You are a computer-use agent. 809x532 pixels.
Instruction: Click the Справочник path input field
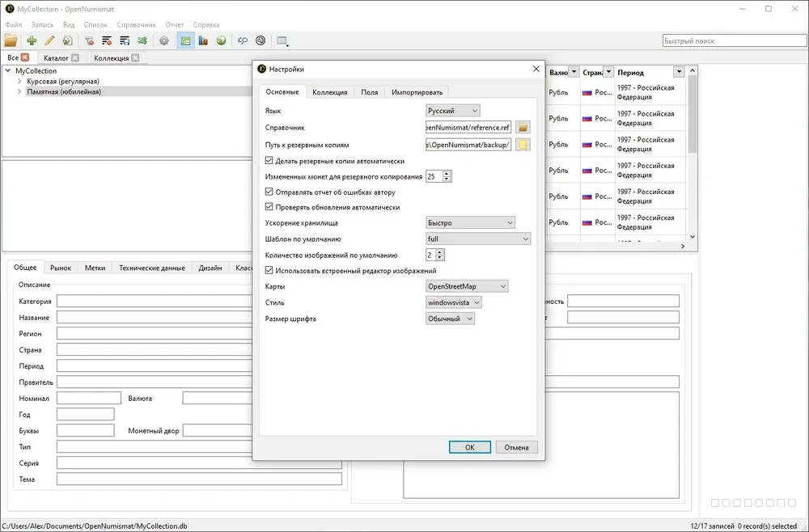(468, 127)
